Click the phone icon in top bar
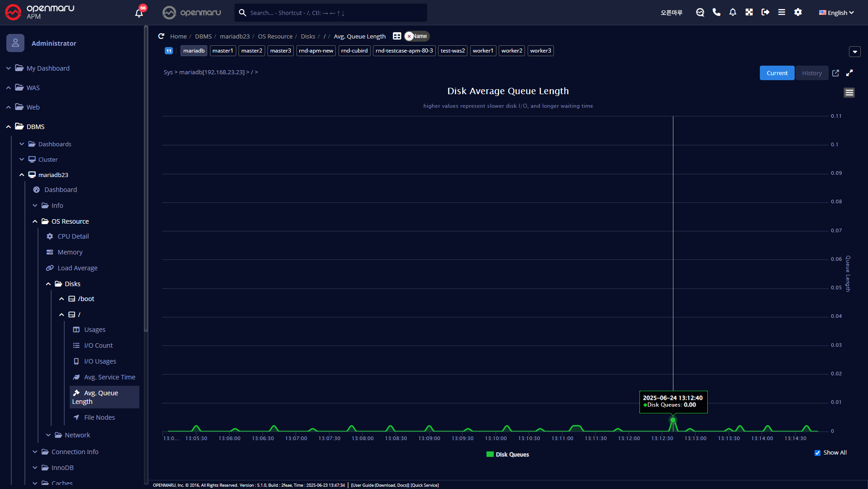This screenshot has width=868, height=489. click(x=716, y=12)
